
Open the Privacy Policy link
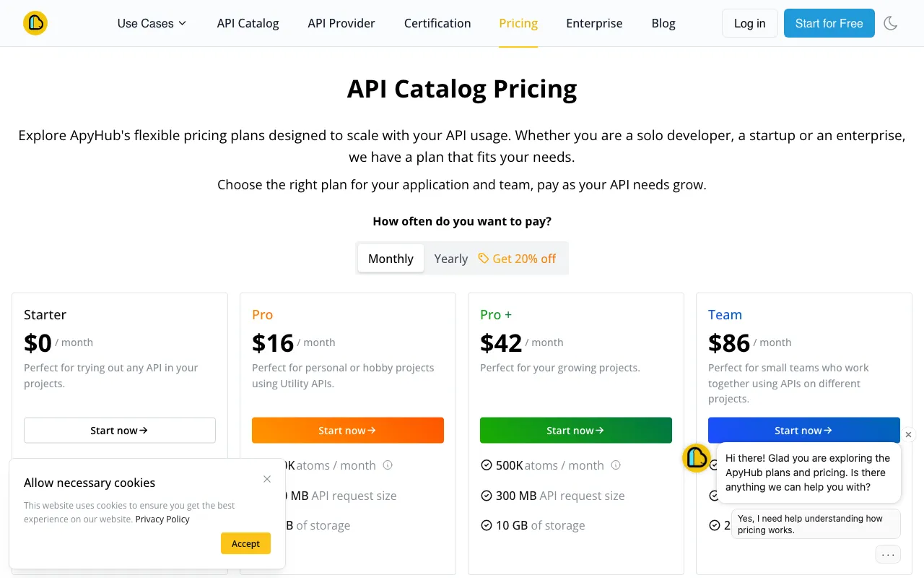pos(162,519)
